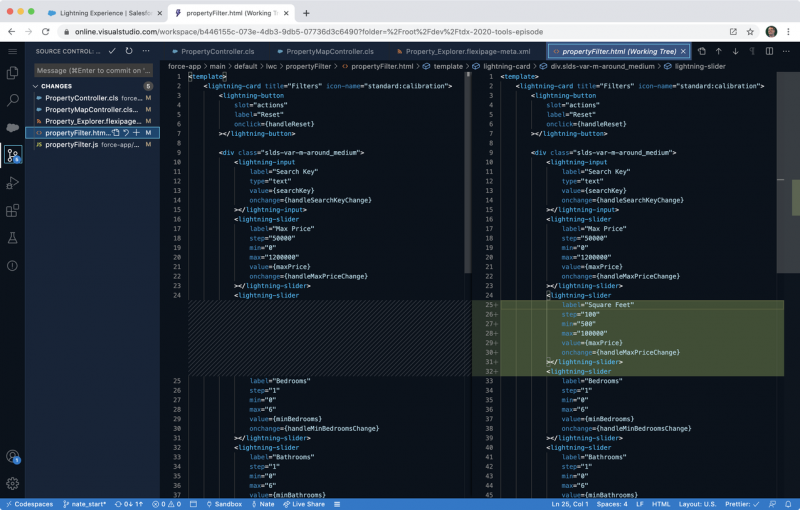The width and height of the screenshot is (800, 510).
Task: Open the Search view in activity bar
Action: [12, 100]
